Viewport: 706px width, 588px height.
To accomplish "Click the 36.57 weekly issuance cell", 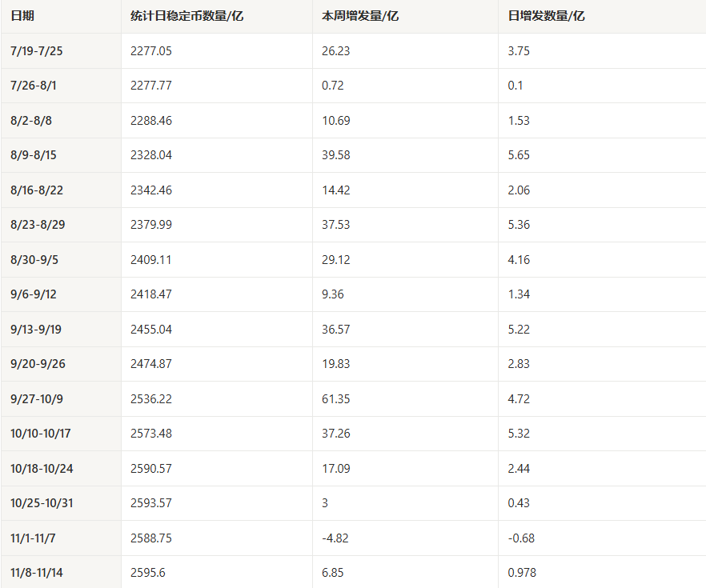I will (336, 330).
